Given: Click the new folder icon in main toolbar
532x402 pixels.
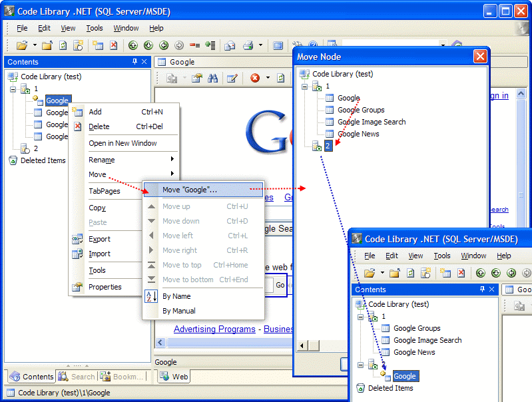Looking at the screenshot, I should coord(47,45).
